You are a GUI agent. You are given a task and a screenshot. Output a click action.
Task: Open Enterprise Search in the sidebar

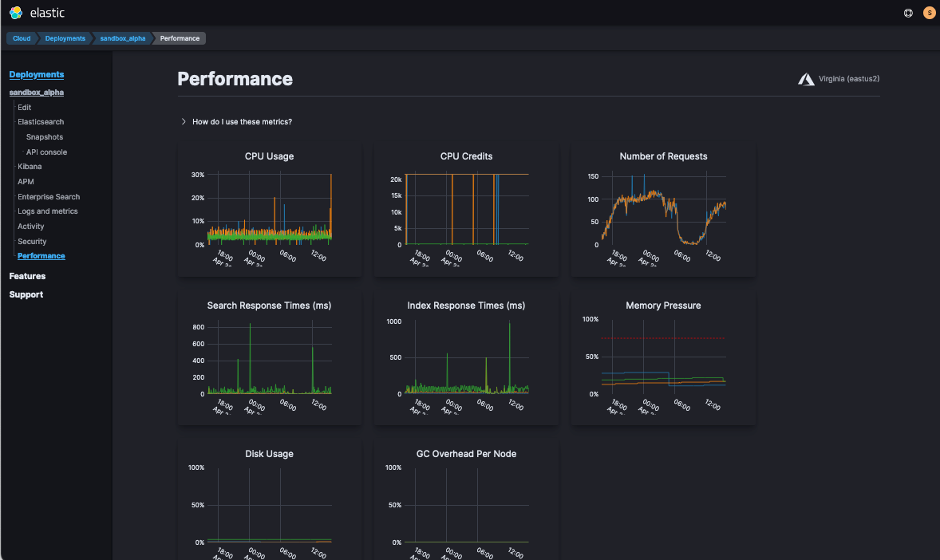pos(49,197)
